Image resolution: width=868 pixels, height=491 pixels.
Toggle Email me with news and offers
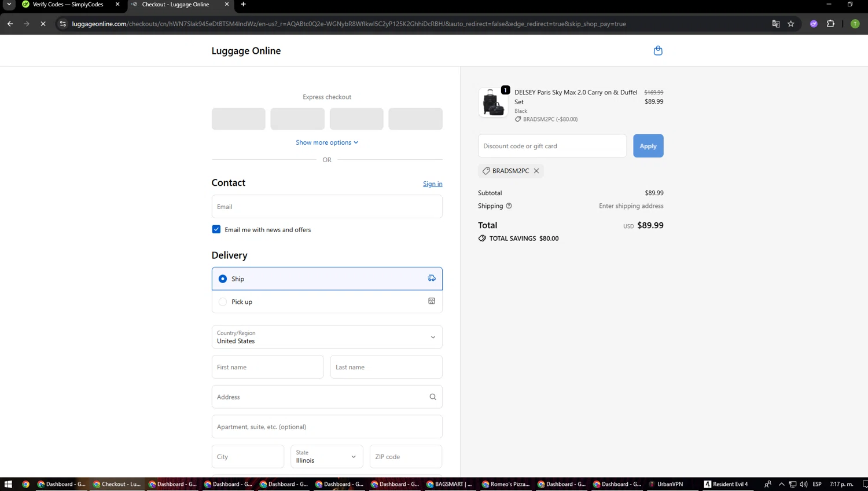coord(216,229)
